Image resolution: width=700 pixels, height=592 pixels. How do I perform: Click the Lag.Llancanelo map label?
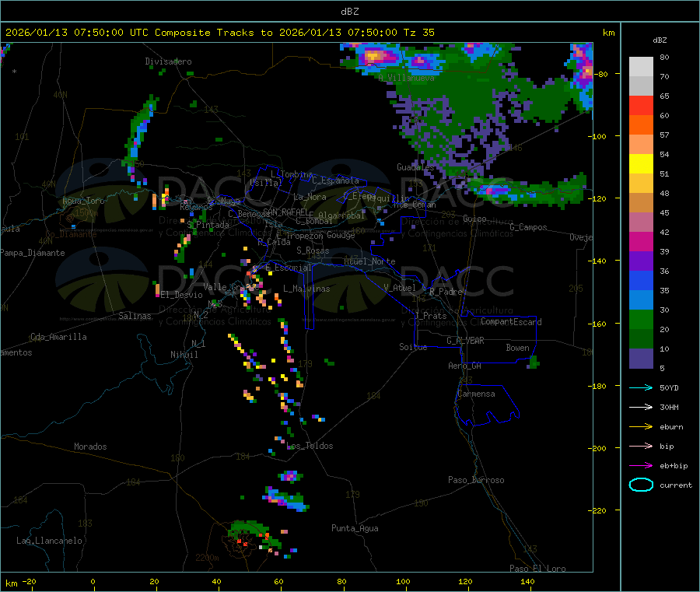tap(50, 541)
